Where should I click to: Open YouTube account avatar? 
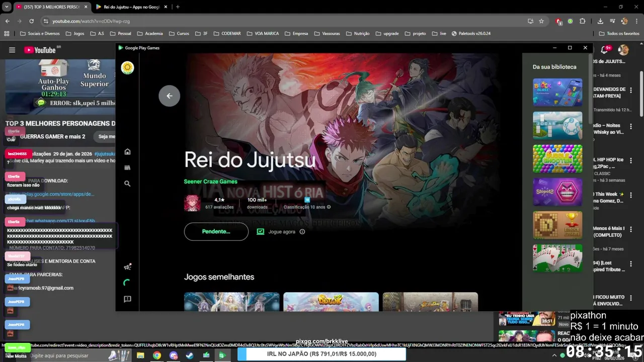coord(623,50)
